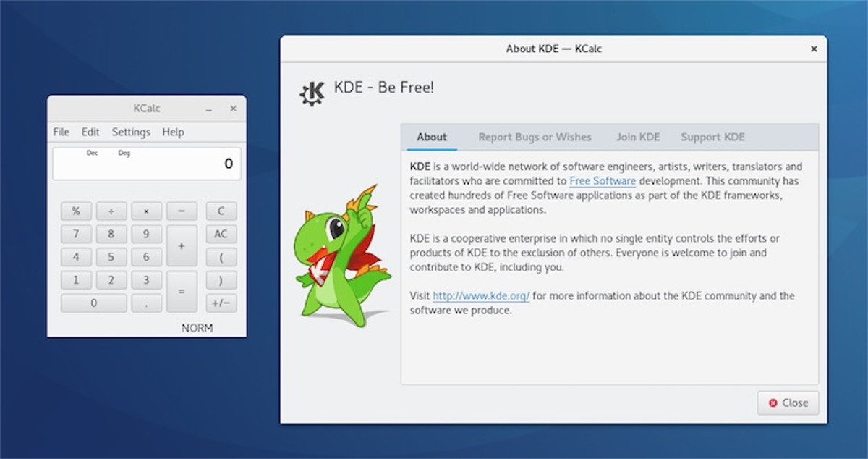Click the KDE gear logo icon
This screenshot has height=459, width=868.
pos(312,93)
